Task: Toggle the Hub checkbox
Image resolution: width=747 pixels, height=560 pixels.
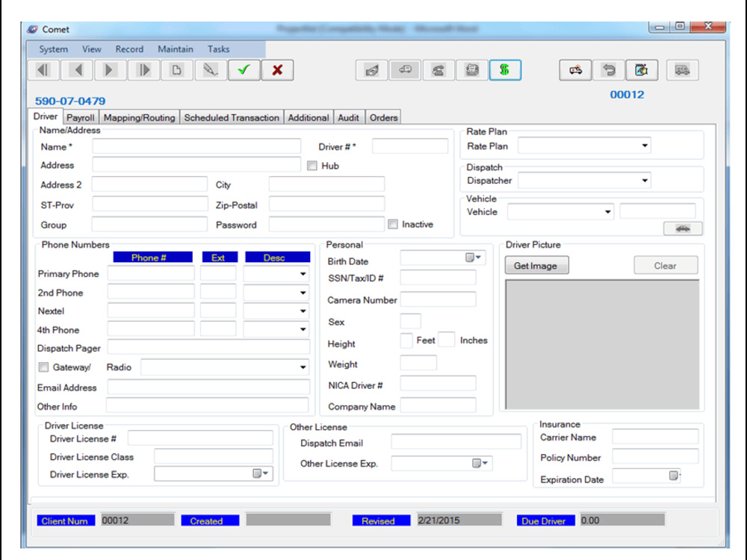Action: tap(312, 166)
